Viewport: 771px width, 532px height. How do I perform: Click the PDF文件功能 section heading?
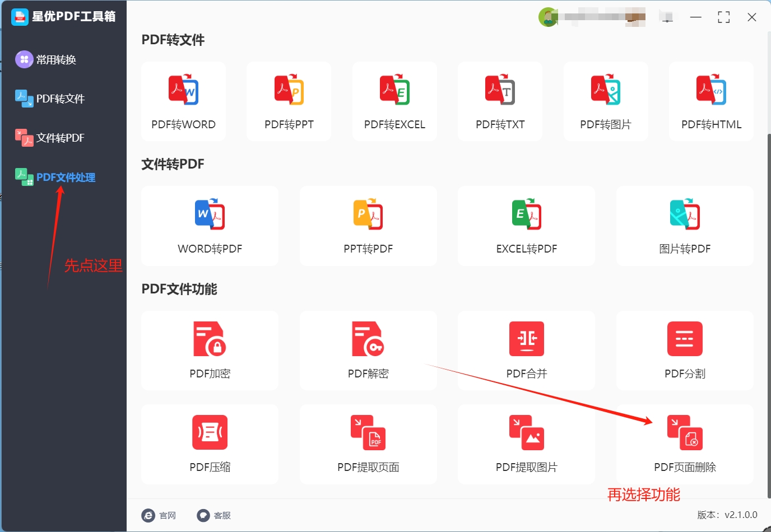[x=179, y=289]
